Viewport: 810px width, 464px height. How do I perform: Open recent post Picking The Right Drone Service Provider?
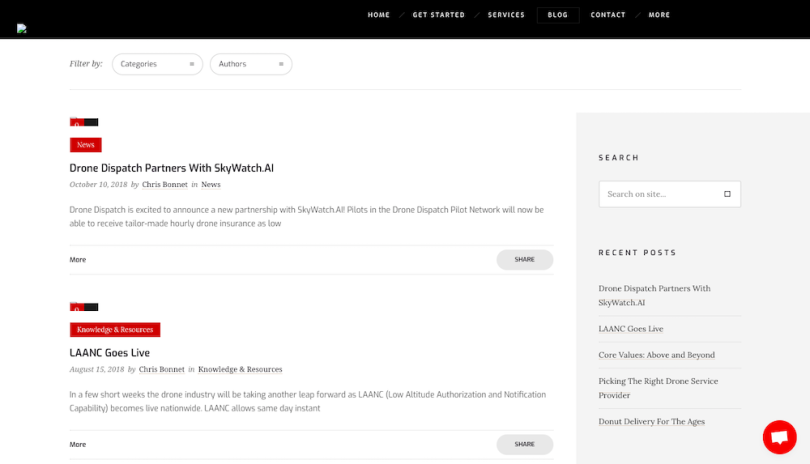tap(658, 388)
